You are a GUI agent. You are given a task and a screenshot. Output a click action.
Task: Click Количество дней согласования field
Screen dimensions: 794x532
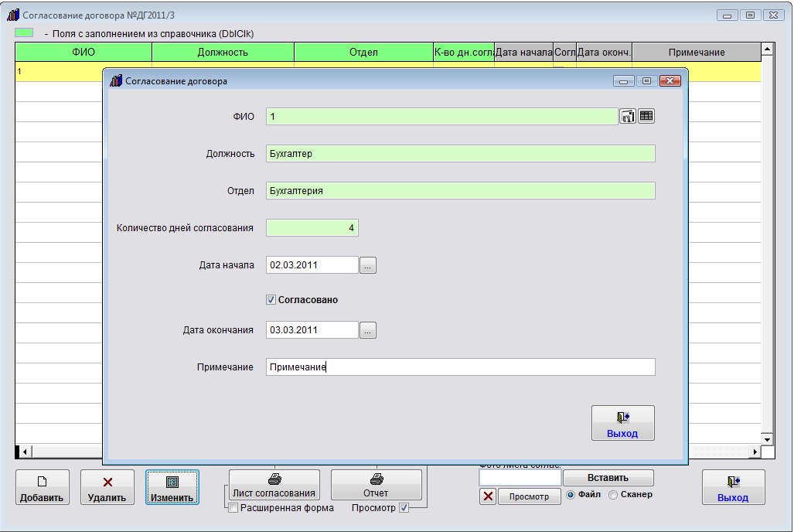[312, 228]
